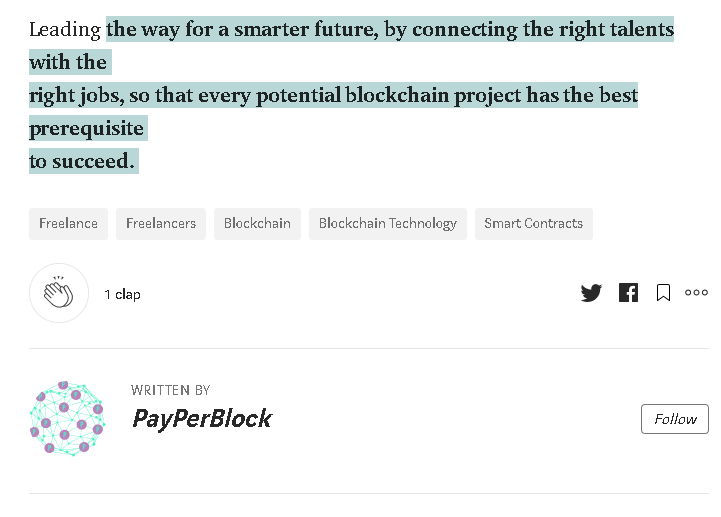721x517 pixels.
Task: Open the Freelance tag
Action: (69, 224)
